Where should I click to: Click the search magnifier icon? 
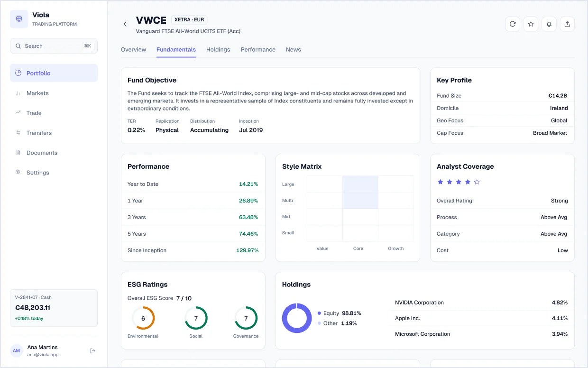[x=18, y=46]
